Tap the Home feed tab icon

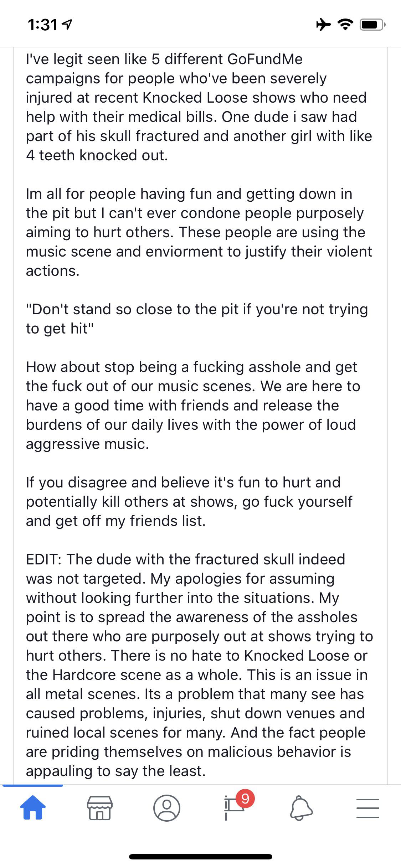click(33, 807)
